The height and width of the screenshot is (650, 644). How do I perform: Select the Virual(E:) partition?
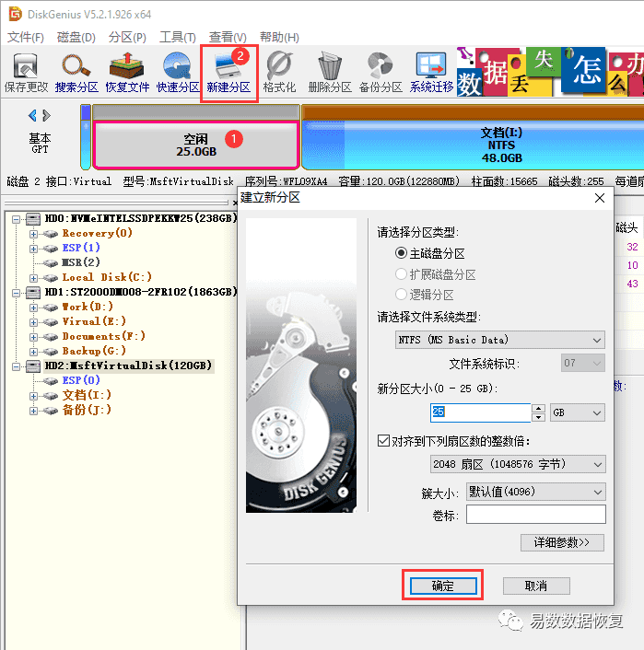94,321
